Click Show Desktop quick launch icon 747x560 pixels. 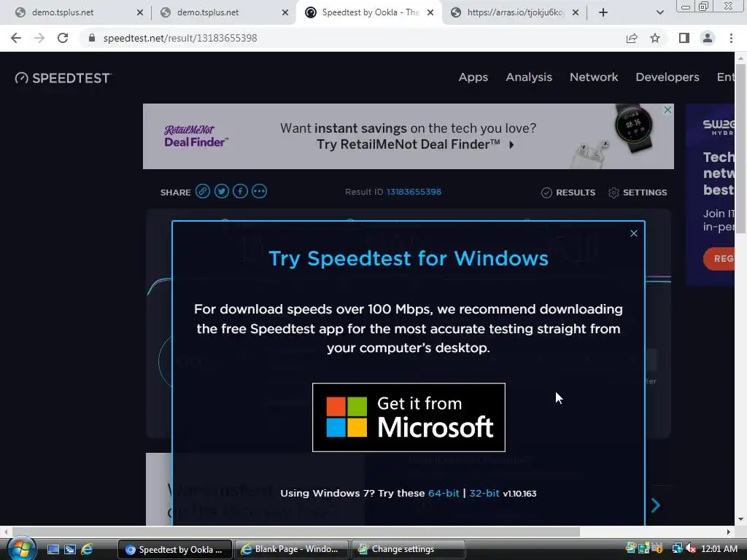coord(53,550)
